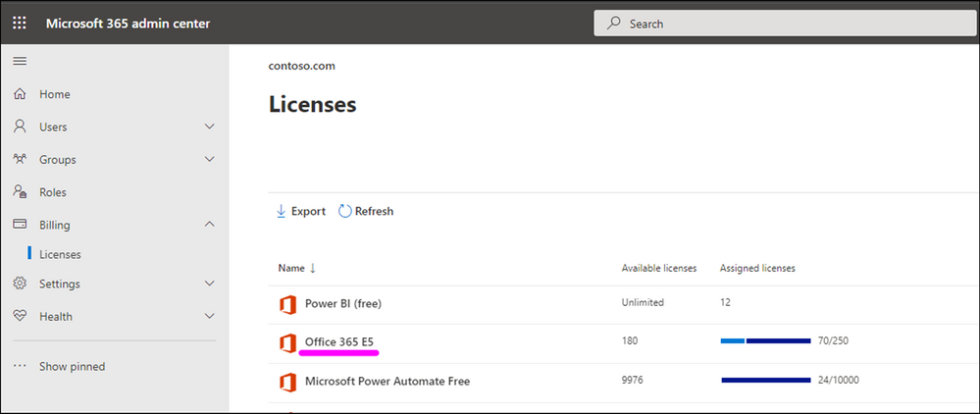
Task: Click the Refresh button
Action: click(x=366, y=211)
